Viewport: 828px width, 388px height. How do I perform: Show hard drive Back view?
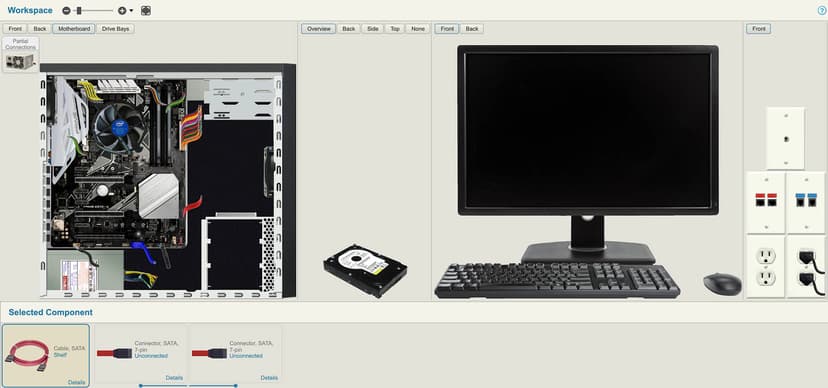(x=349, y=29)
